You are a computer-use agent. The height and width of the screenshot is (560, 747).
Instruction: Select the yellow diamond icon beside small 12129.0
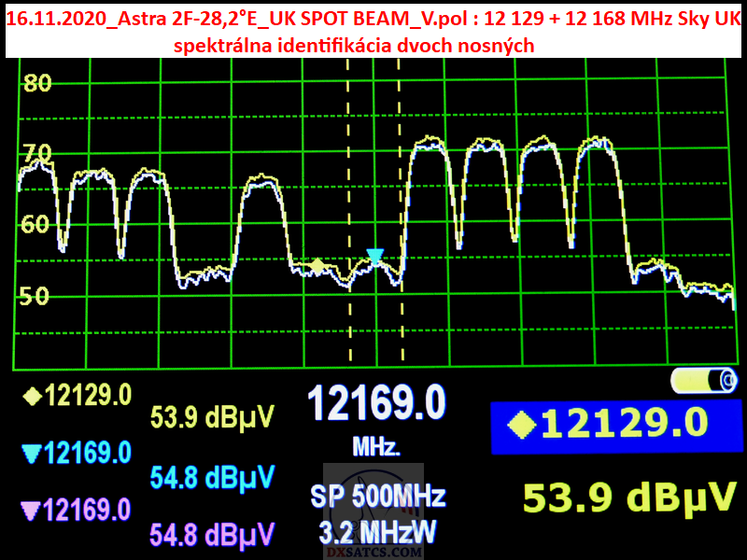pos(32,396)
